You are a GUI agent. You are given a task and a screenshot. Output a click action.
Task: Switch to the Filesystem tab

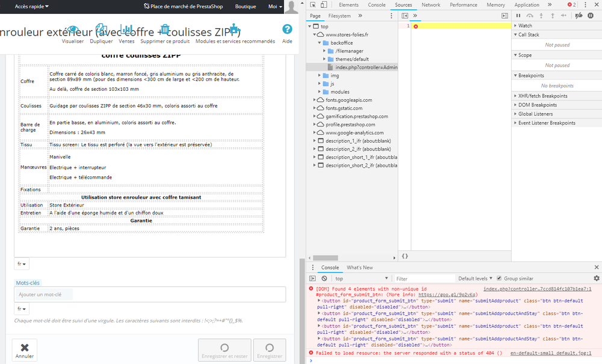(x=340, y=16)
